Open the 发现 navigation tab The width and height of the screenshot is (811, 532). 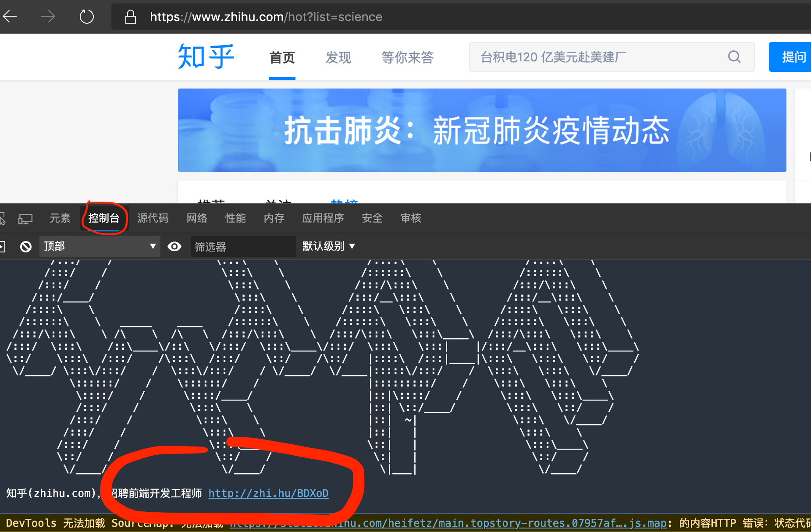338,57
